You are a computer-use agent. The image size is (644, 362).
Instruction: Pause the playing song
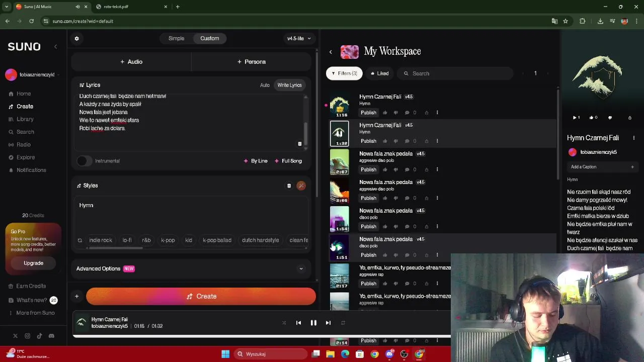(313, 323)
